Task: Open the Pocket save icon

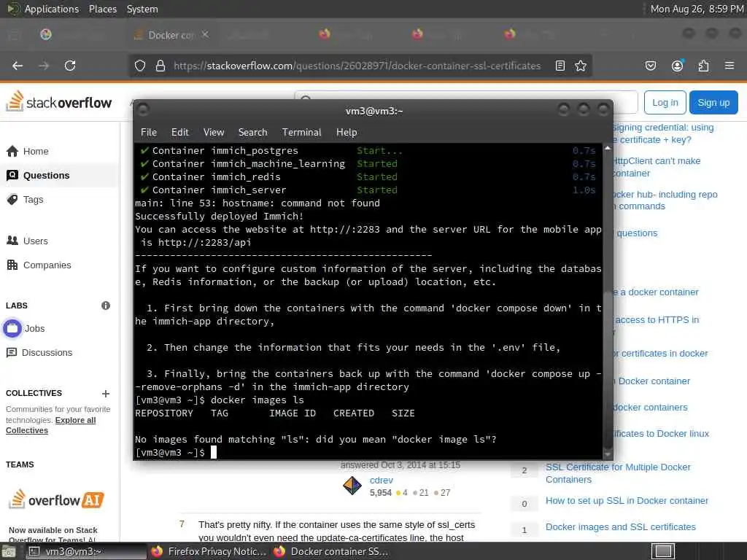Action: [651, 66]
